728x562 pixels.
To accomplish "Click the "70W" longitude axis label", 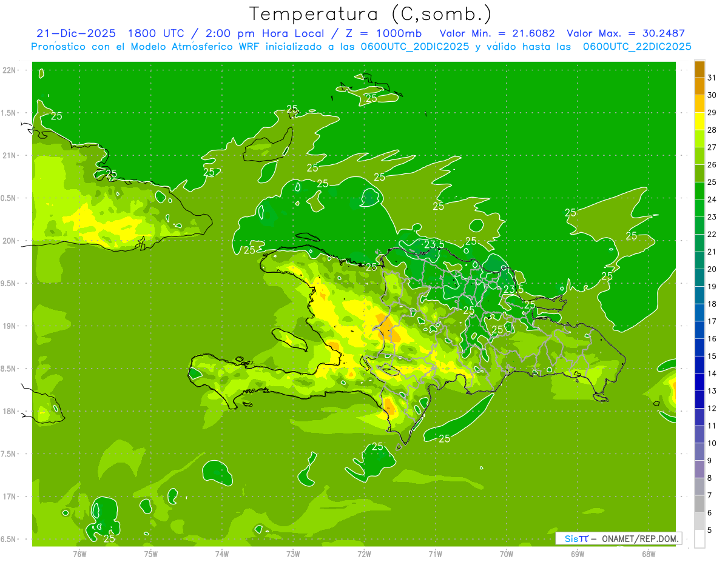I will coord(507,554).
